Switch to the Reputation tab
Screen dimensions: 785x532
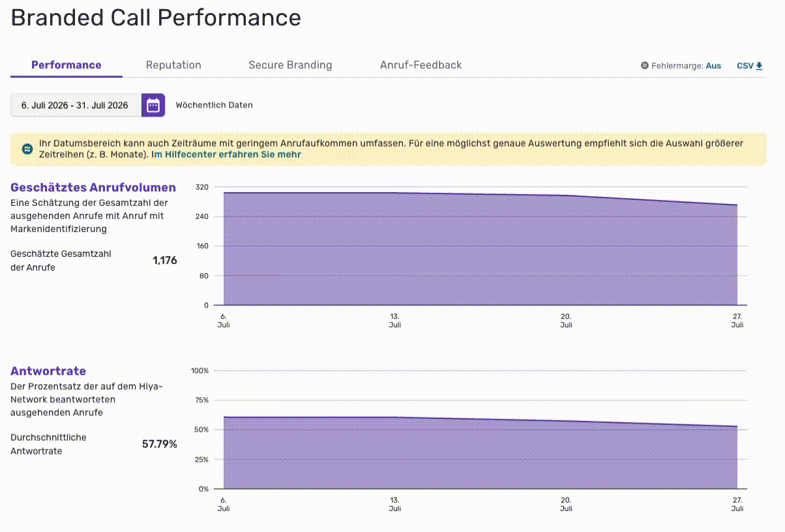173,65
